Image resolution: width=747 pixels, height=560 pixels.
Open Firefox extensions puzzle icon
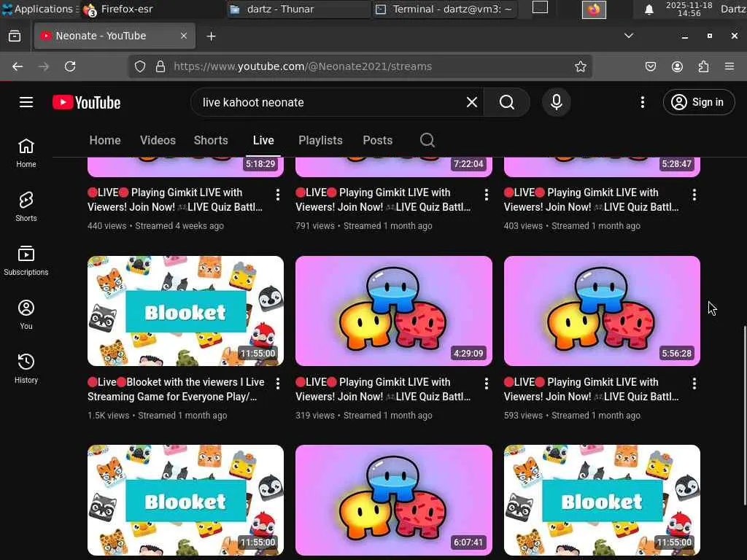(x=703, y=66)
